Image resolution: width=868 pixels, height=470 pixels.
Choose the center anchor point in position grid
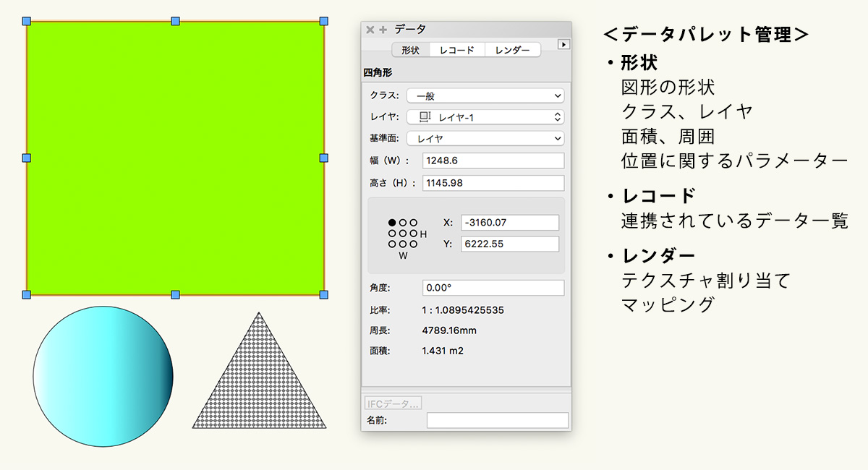click(403, 234)
